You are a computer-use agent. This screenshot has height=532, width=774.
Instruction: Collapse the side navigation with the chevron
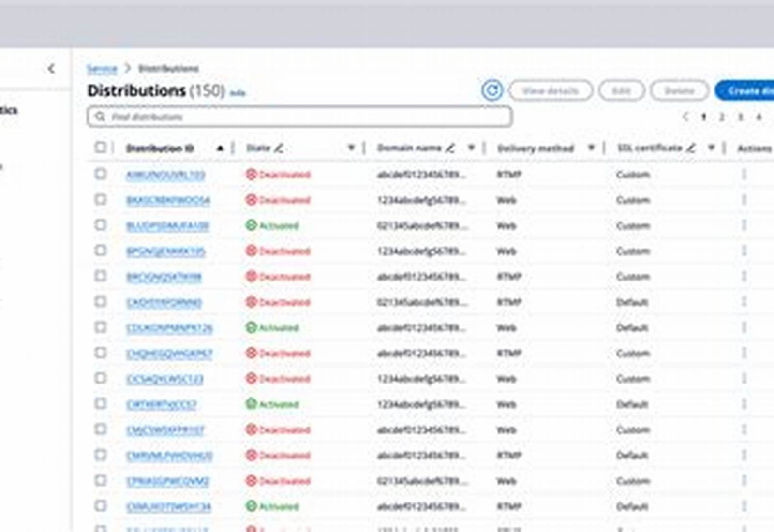coord(51,69)
